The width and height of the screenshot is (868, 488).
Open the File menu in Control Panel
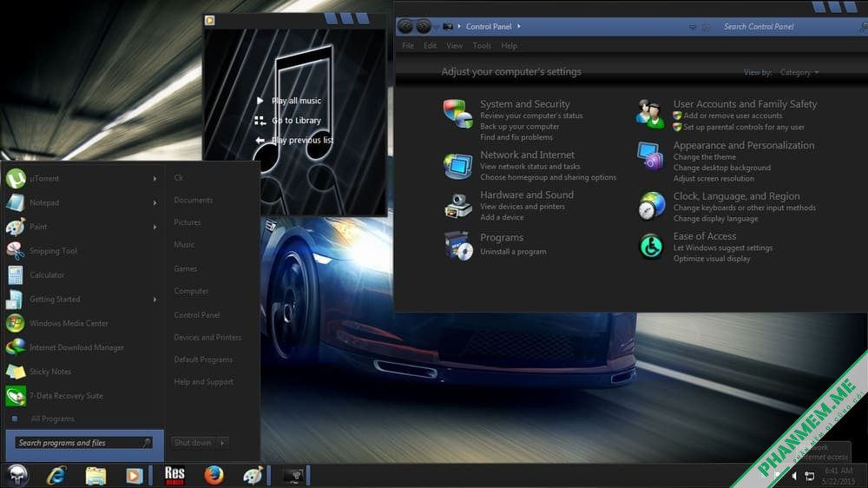point(408,46)
